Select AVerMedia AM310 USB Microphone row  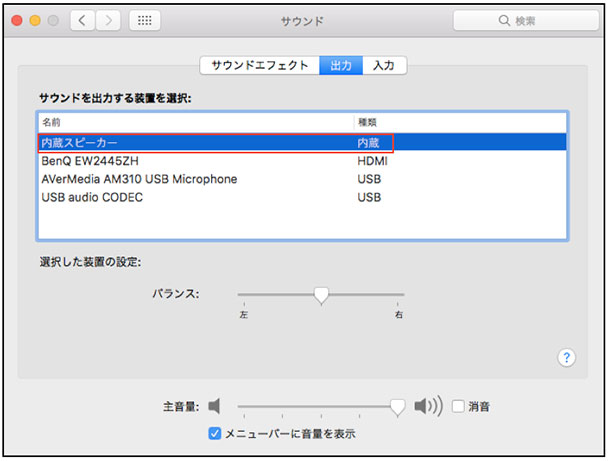click(x=302, y=179)
